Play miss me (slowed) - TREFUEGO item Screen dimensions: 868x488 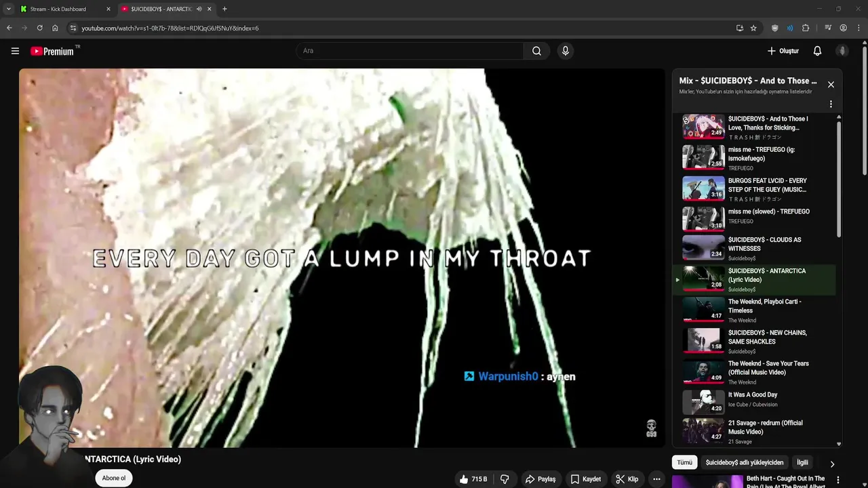(754, 218)
